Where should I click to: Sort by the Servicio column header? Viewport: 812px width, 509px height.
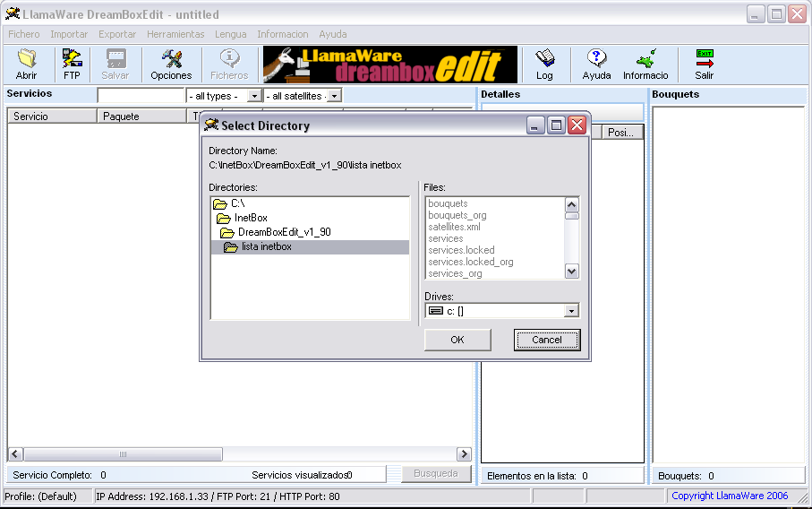pyautogui.click(x=52, y=116)
